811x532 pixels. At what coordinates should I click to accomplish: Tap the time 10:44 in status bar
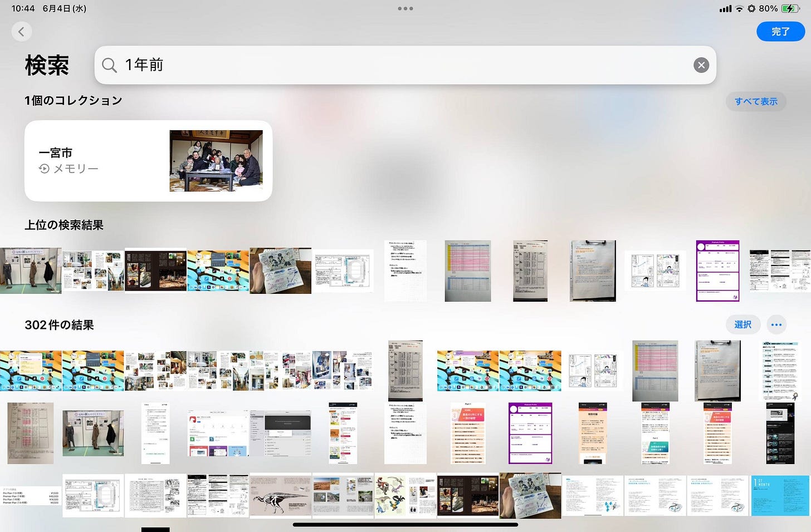pos(23,8)
